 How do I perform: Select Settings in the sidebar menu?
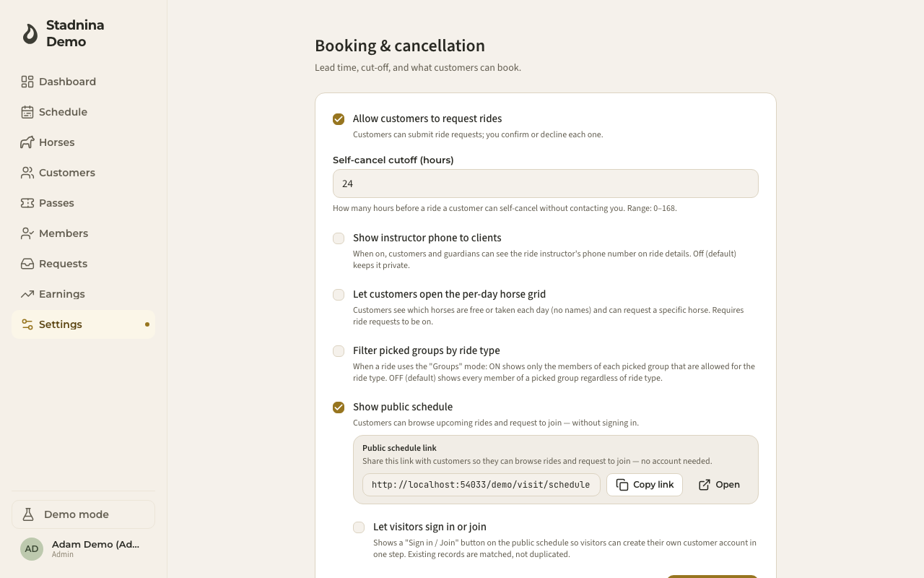tap(83, 324)
